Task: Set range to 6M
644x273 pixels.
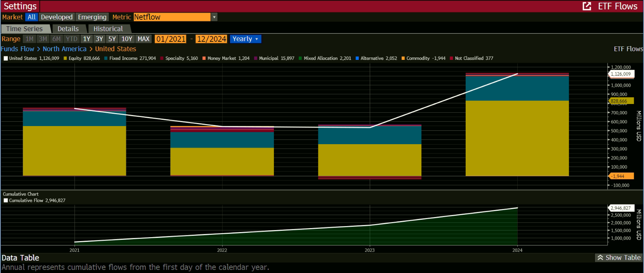Action: pyautogui.click(x=56, y=39)
